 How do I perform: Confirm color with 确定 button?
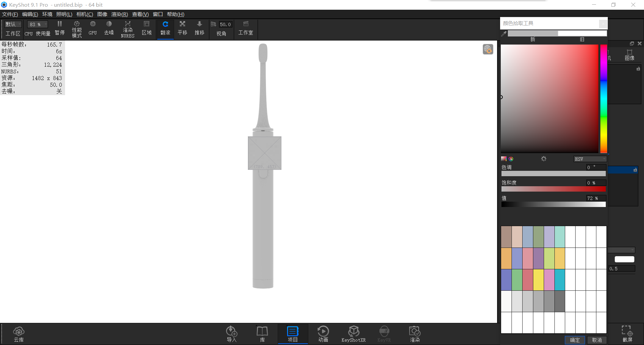[x=575, y=340]
